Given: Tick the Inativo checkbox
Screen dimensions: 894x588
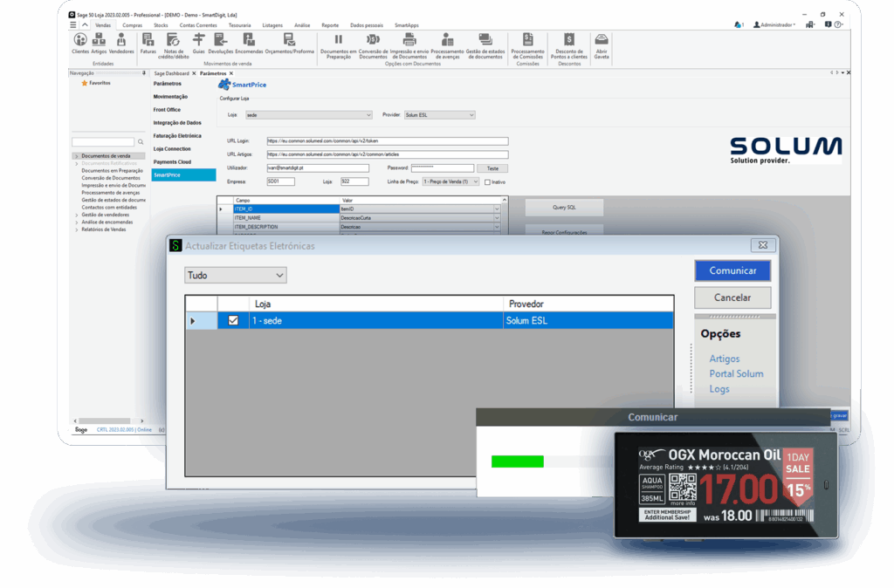Looking at the screenshot, I should tap(487, 182).
